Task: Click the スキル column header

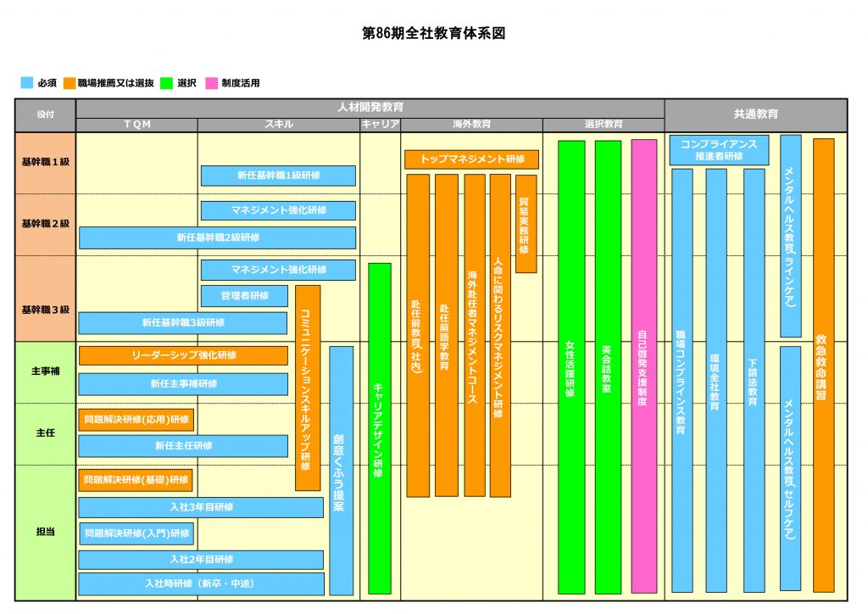Action: pyautogui.click(x=278, y=125)
